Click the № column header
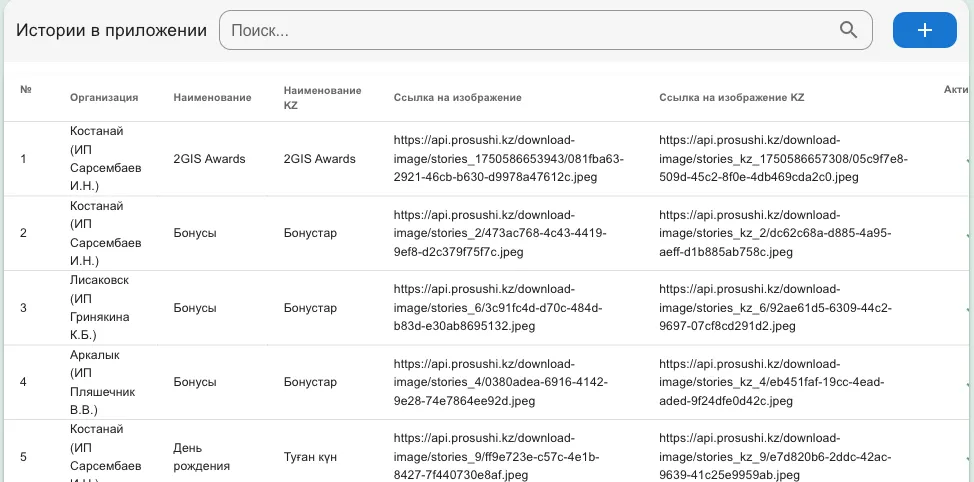 (x=25, y=89)
